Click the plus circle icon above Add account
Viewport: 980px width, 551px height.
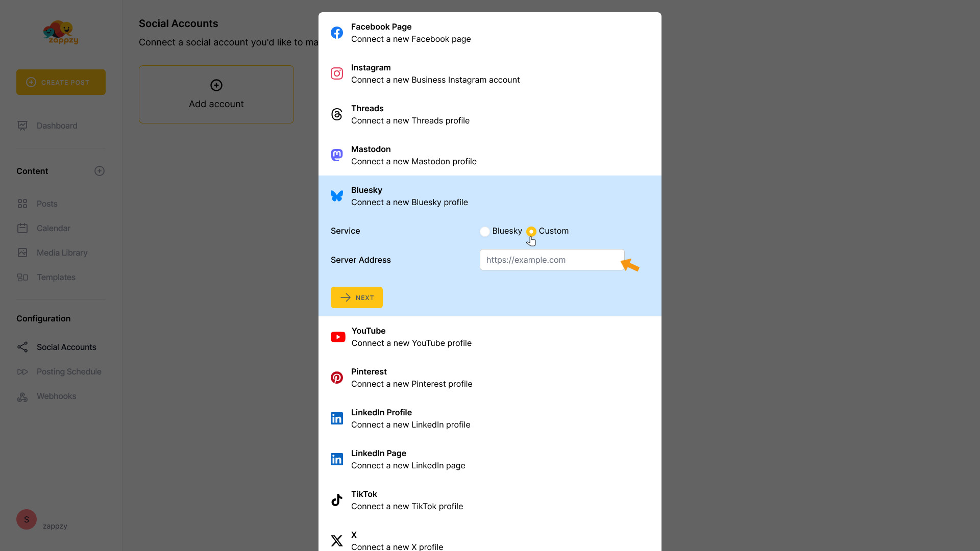(216, 85)
